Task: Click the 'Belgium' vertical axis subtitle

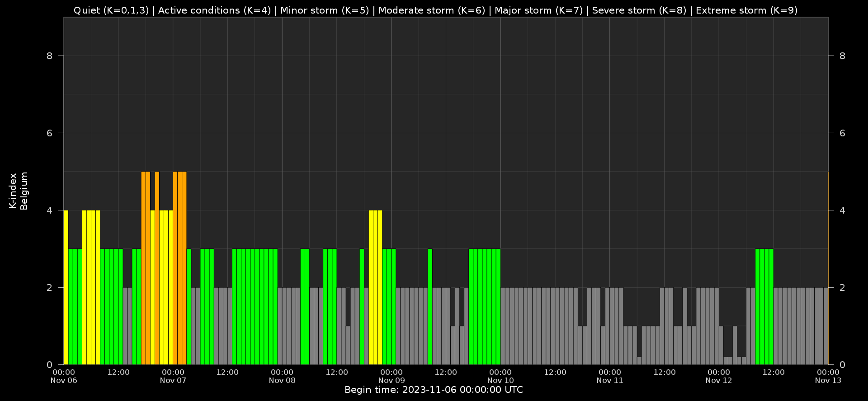Action: (24, 191)
